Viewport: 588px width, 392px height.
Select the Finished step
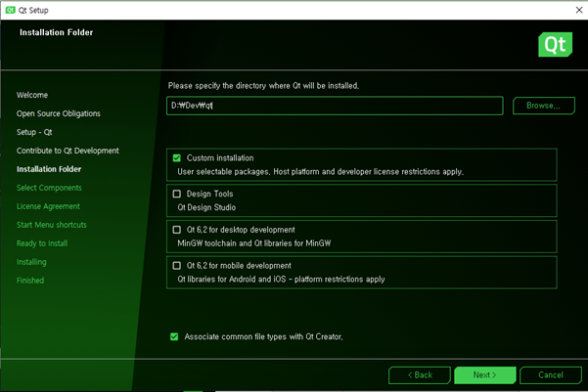click(30, 281)
